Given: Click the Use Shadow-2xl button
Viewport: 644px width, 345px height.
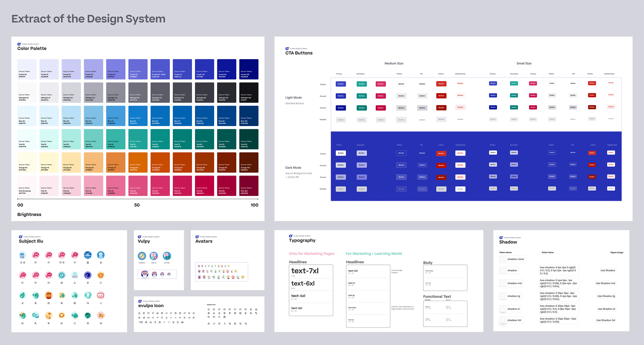Looking at the screenshot, I should pos(606,320).
